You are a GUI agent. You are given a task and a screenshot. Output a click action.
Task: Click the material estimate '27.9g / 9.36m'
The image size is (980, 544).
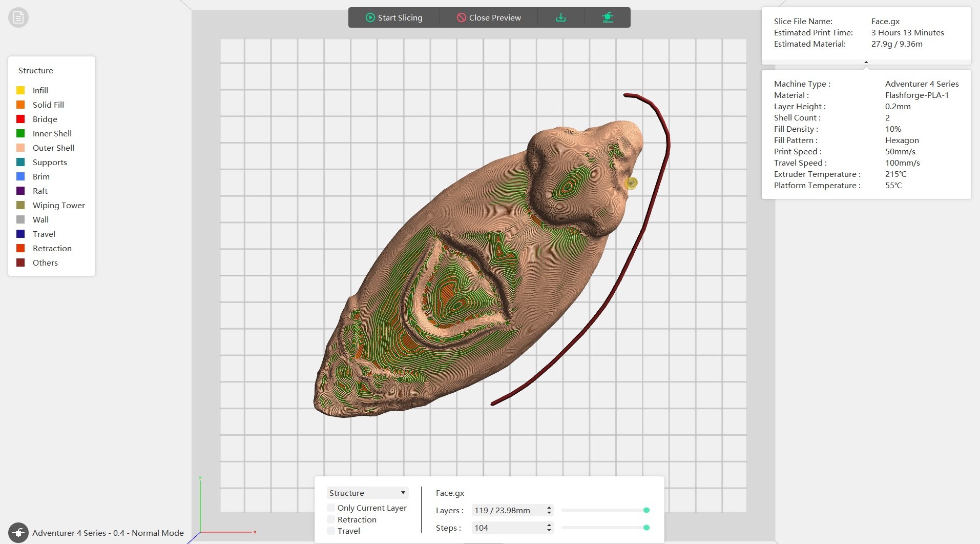(896, 44)
